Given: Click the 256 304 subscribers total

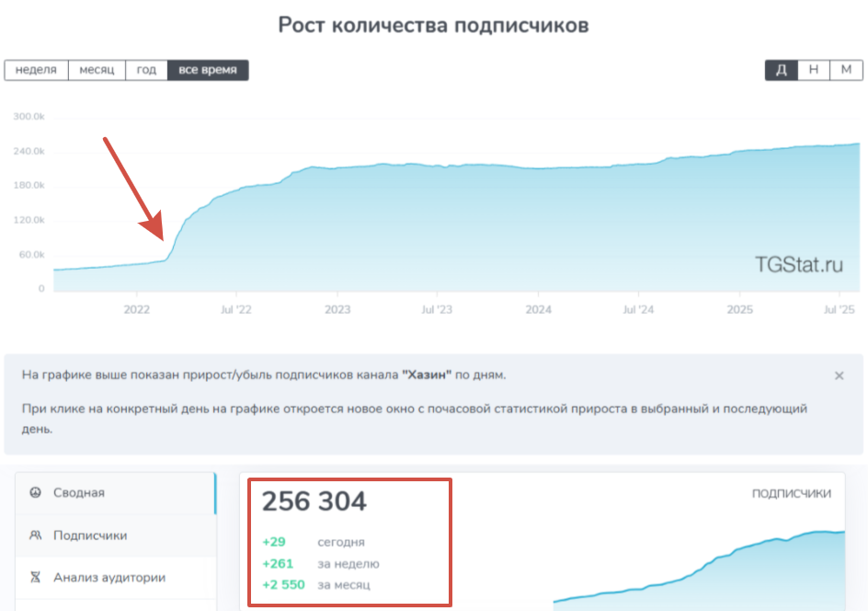Looking at the screenshot, I should (x=314, y=501).
